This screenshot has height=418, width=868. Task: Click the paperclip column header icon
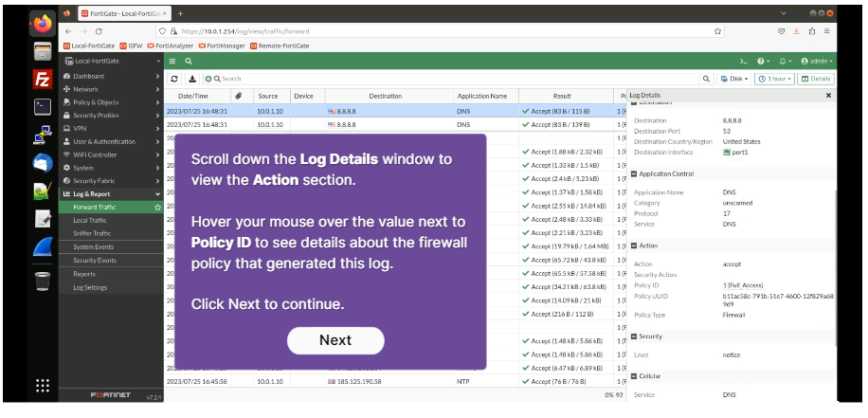(239, 96)
